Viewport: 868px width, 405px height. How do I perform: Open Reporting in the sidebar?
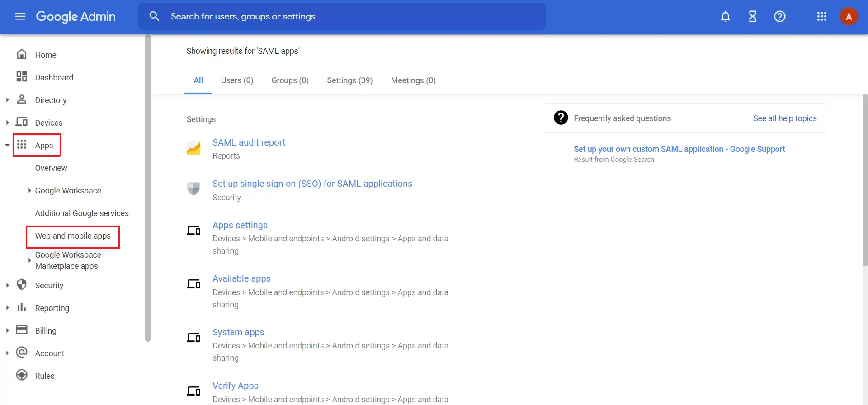[x=52, y=308]
